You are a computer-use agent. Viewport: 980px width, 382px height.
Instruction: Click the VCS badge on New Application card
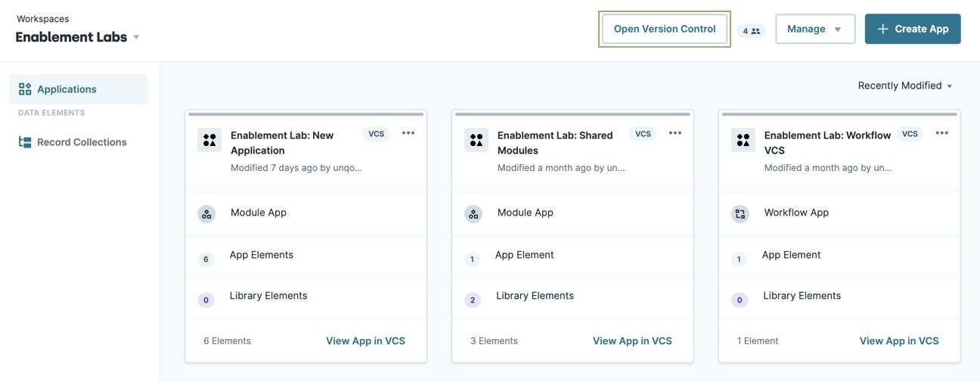coord(376,134)
